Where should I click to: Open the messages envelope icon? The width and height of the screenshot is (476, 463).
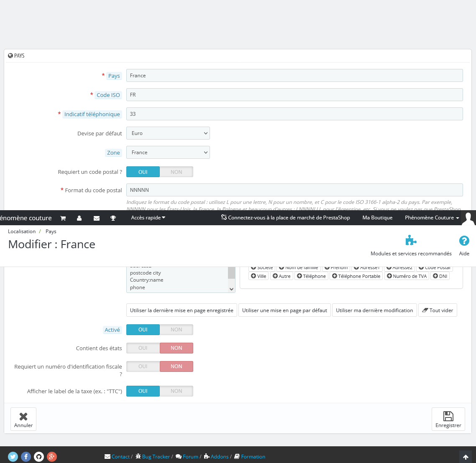[97, 218]
